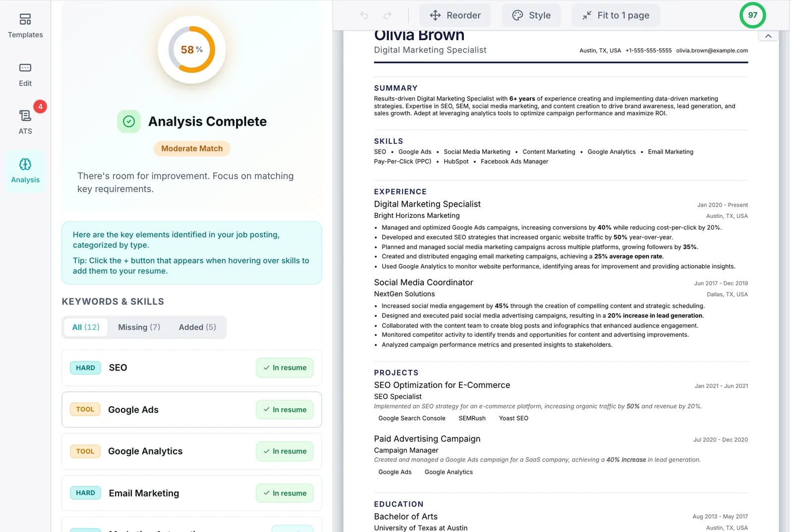
Task: Click the EXPERIENCE section heading
Action: tap(400, 192)
